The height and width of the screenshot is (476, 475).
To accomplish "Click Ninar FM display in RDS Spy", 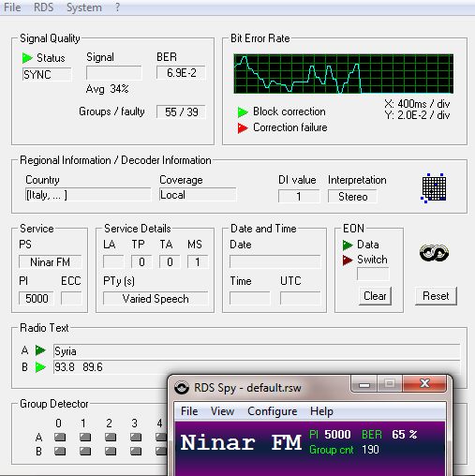I will [x=241, y=442].
